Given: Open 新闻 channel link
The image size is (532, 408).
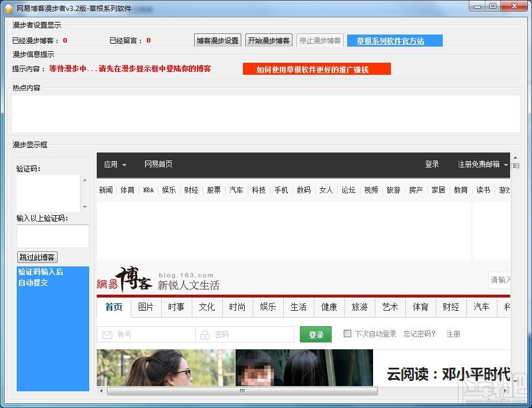Looking at the screenshot, I should click(x=105, y=190).
